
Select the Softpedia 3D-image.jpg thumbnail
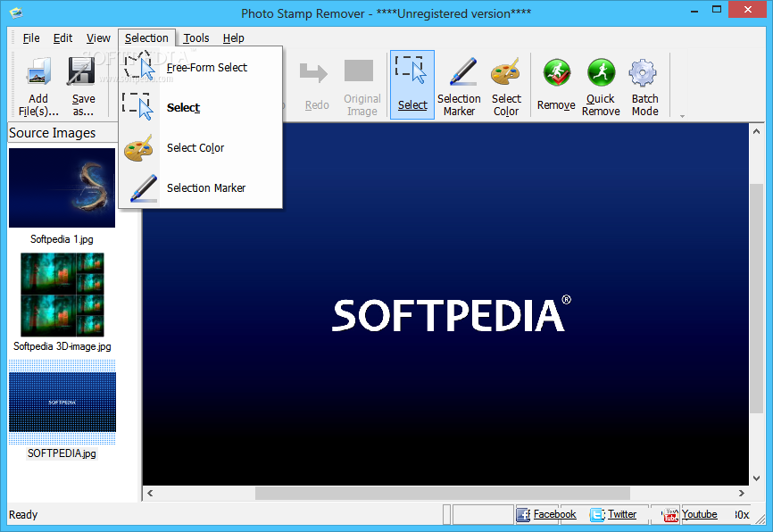pos(62,295)
